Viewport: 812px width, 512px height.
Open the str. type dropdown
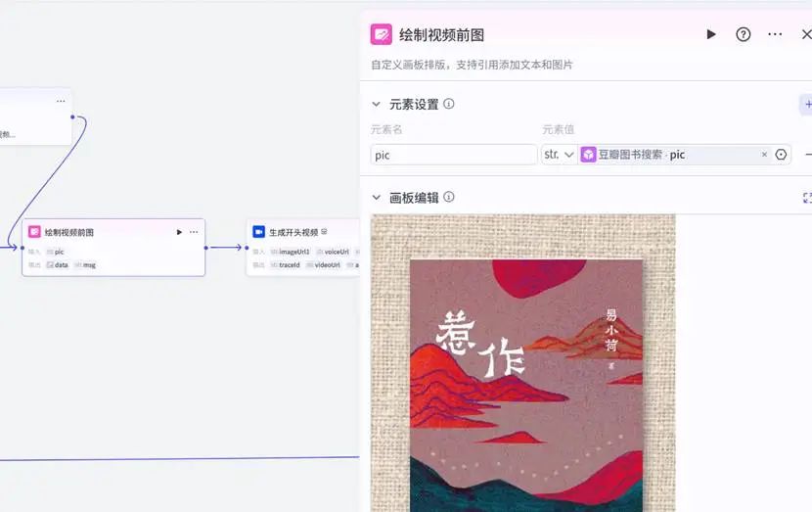[560, 155]
